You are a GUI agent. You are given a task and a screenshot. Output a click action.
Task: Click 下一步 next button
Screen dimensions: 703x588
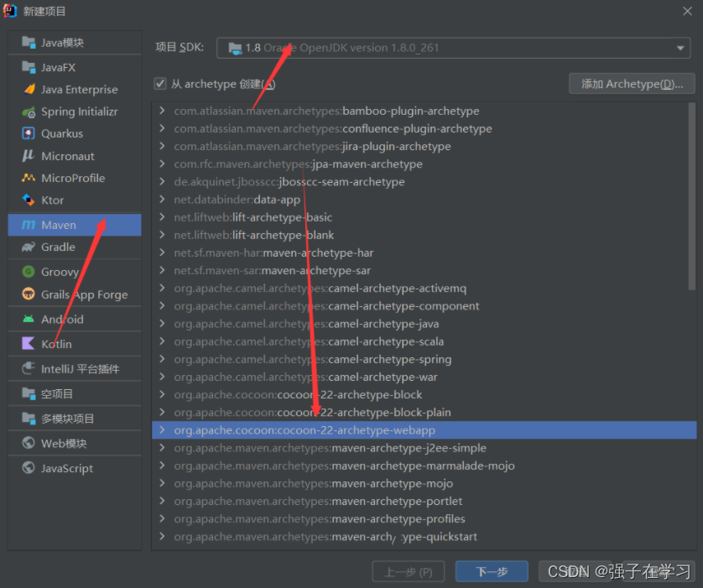pos(492,571)
